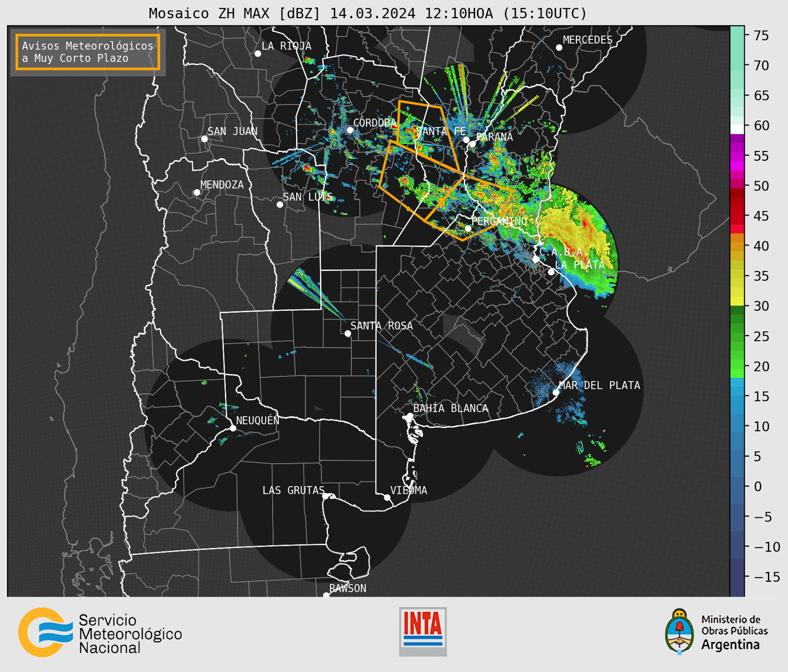Click the Argentina text under ministry logo

point(731,645)
